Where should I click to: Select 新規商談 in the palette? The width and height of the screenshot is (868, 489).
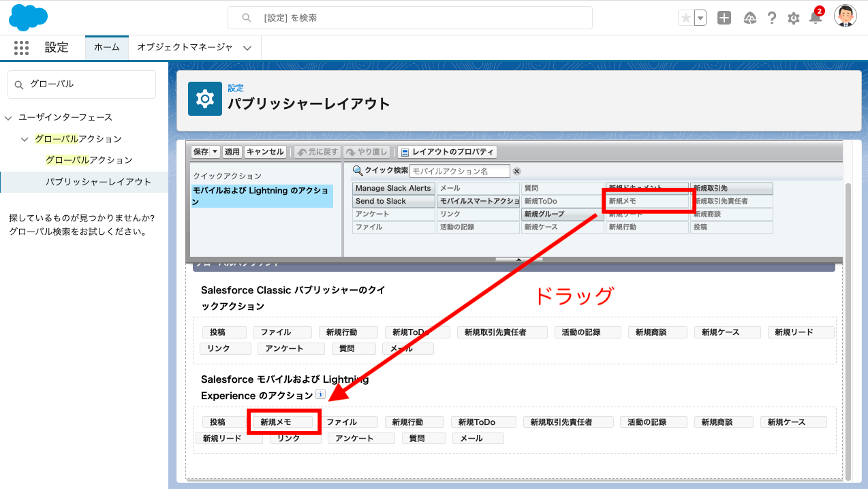pos(732,214)
